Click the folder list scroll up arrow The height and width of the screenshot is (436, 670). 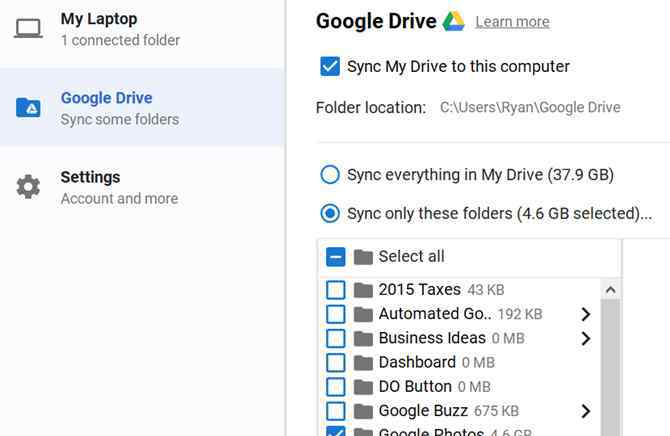pos(611,291)
